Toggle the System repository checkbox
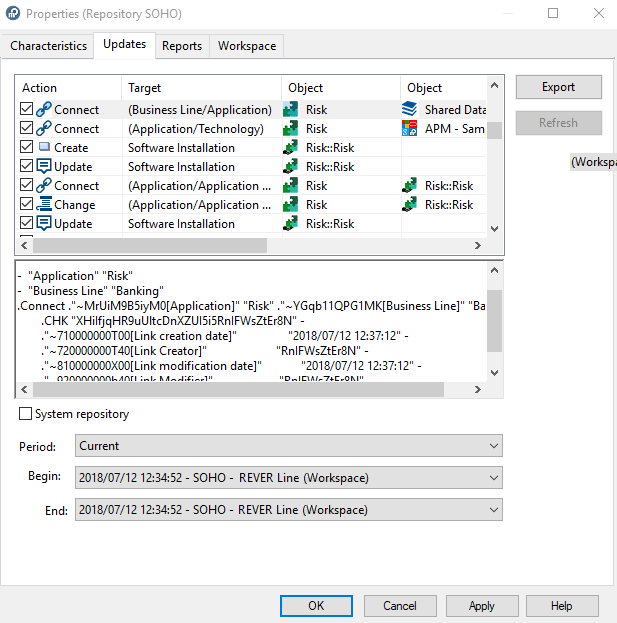Image resolution: width=617 pixels, height=623 pixels. point(26,414)
